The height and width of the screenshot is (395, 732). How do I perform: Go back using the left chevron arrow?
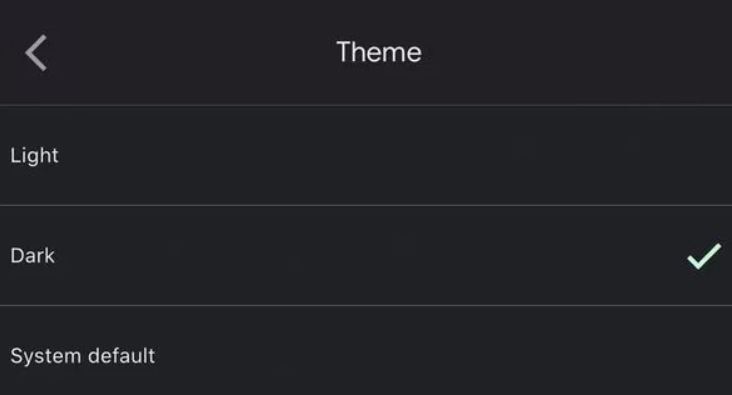36,53
